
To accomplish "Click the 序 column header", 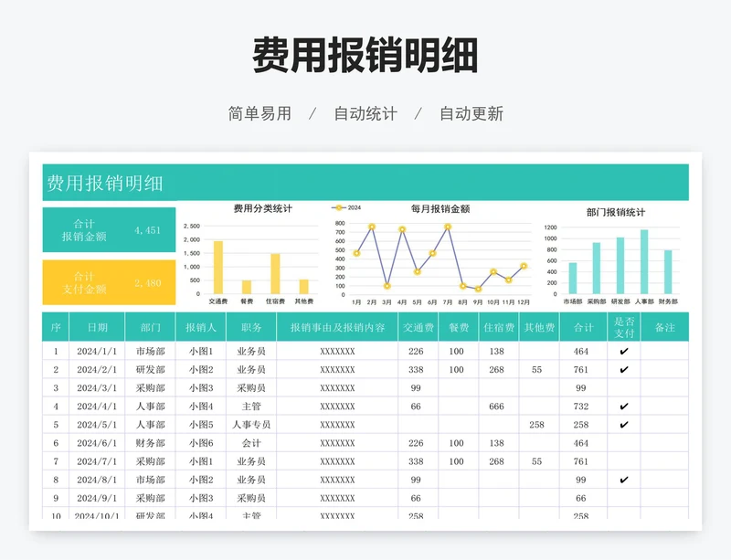I will tap(56, 327).
